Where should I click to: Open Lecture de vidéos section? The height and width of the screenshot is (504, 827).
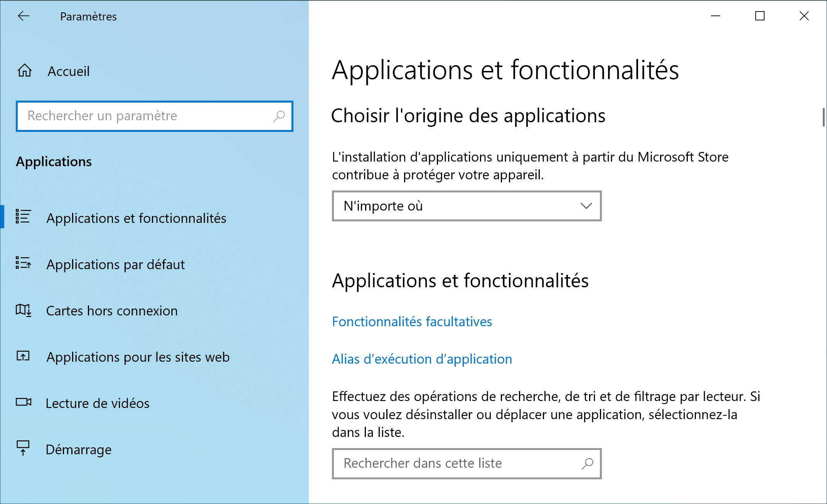click(98, 403)
